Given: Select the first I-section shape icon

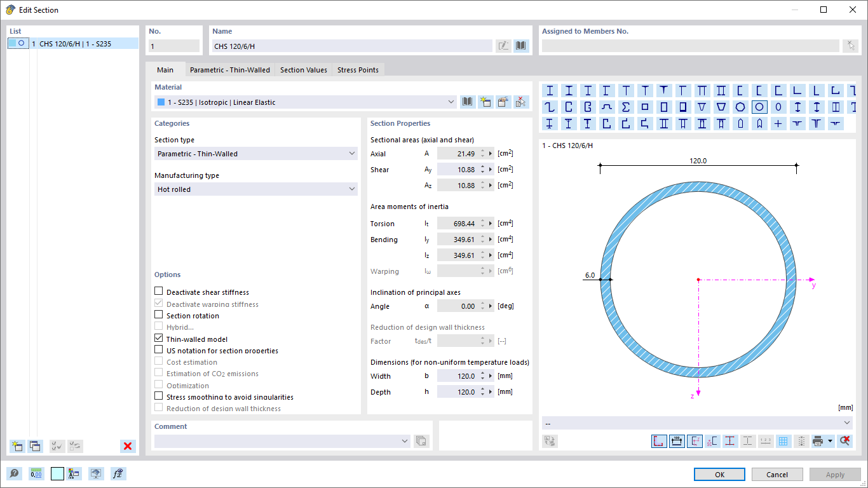Looking at the screenshot, I should (550, 90).
